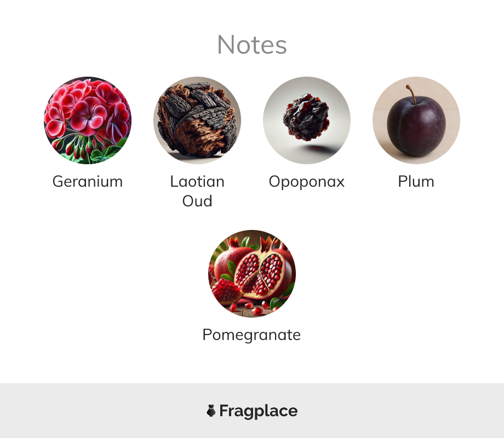Image resolution: width=504 pixels, height=438 pixels.
Task: Click the plum stem in Plum image
Action: [x=411, y=95]
